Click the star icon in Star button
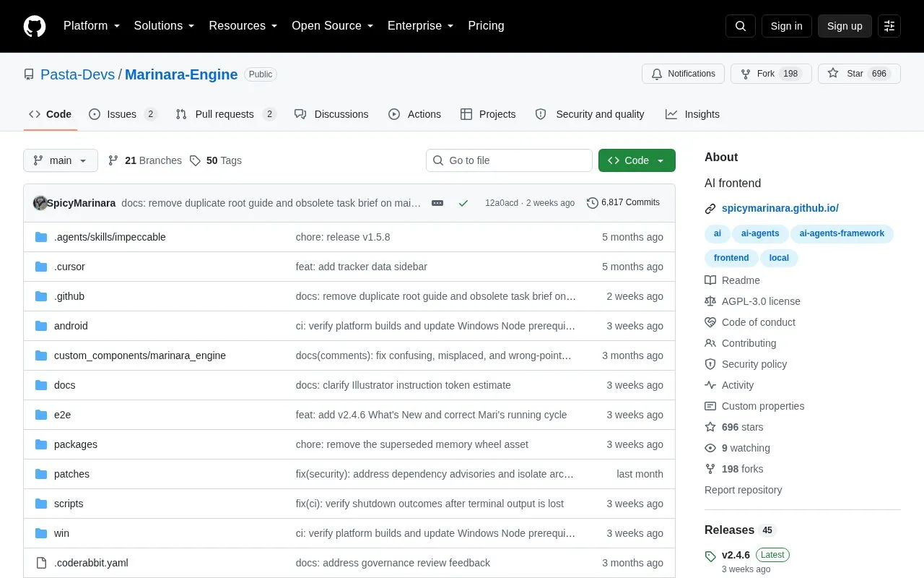924x578 pixels. coord(833,74)
